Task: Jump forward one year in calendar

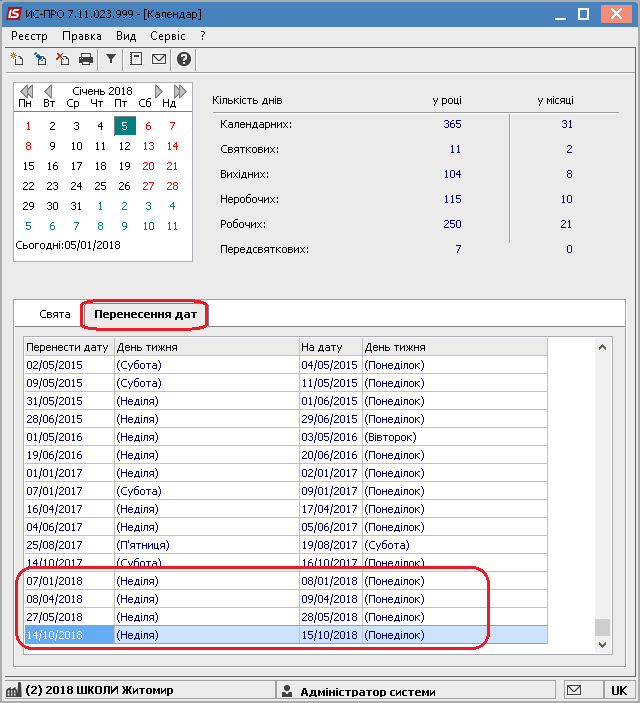Action: (180, 91)
